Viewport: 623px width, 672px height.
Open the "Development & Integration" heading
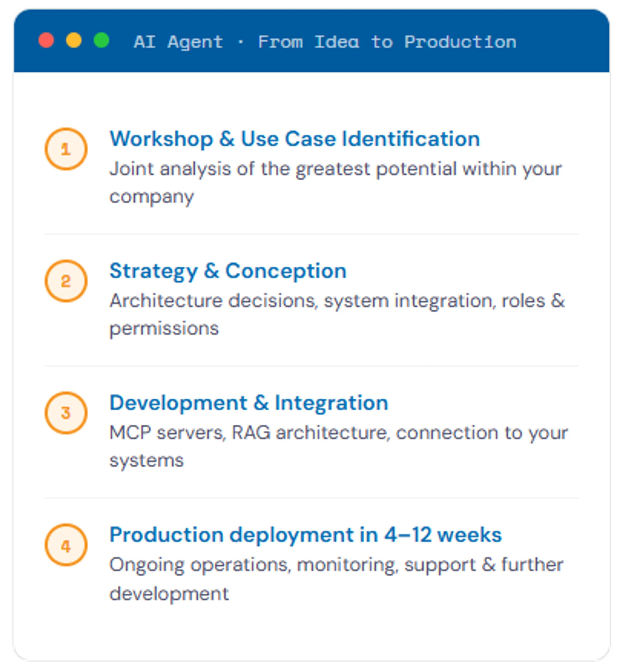(249, 403)
